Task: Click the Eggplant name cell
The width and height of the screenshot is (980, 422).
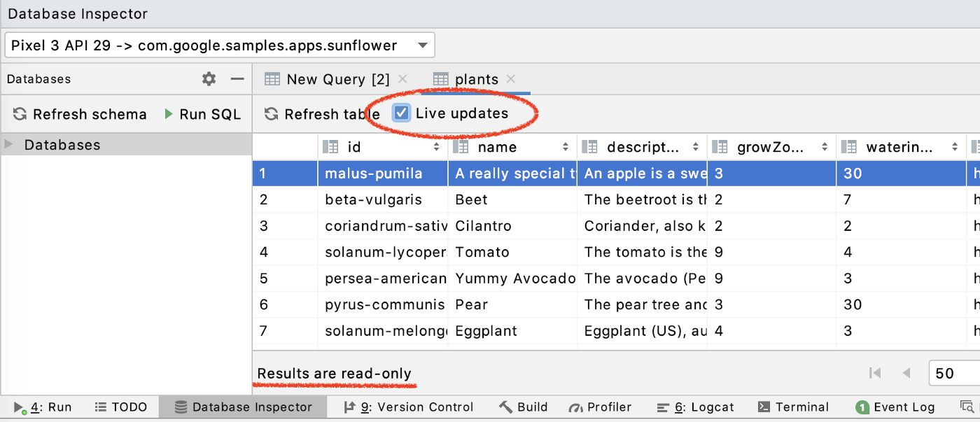Action: click(512, 331)
